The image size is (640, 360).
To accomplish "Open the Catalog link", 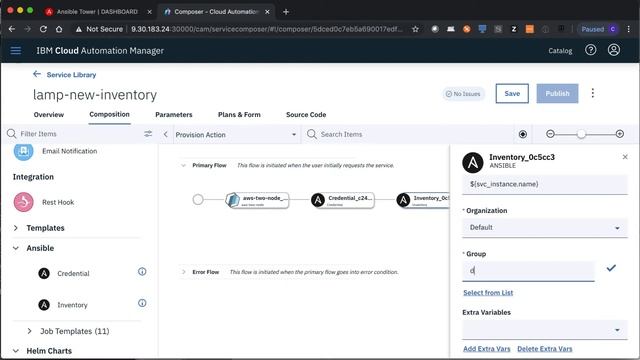I will pos(560,51).
